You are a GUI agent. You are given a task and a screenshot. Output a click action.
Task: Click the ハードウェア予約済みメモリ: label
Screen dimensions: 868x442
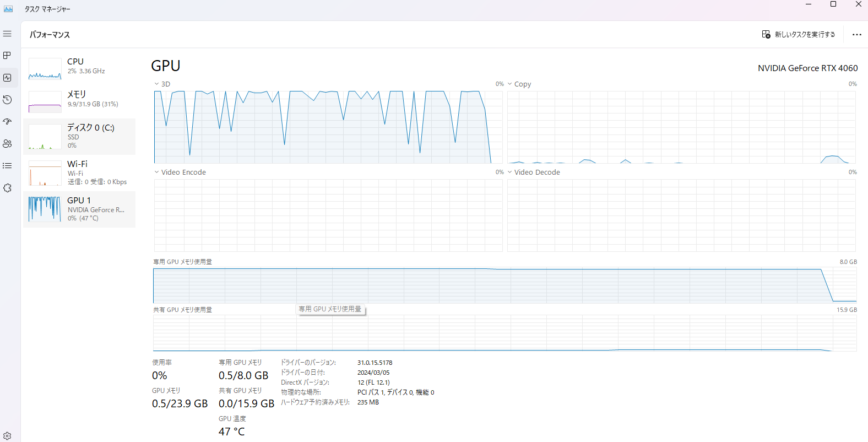click(x=315, y=402)
